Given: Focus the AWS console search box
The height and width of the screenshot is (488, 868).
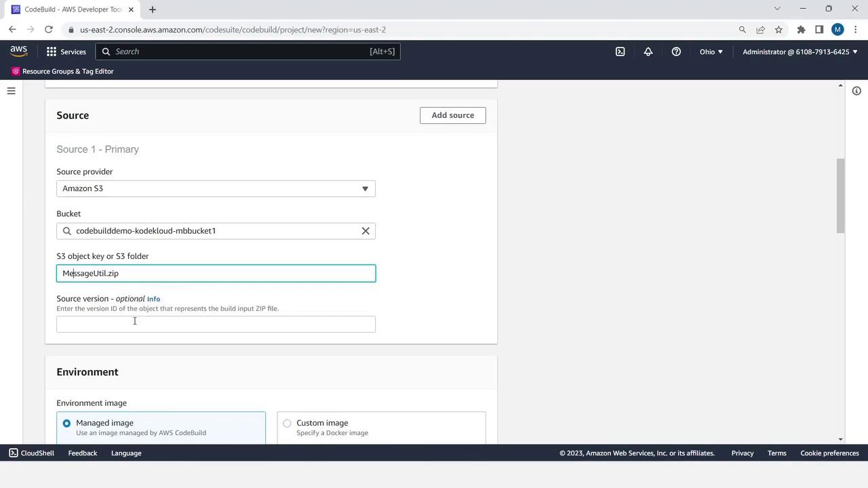Looking at the screenshot, I should point(248,52).
